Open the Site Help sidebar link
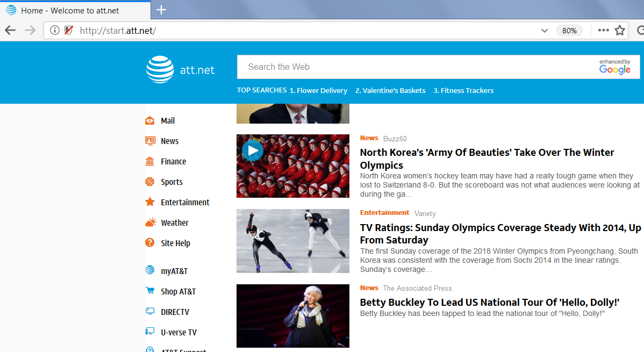Viewport: 644px width, 352px height. [175, 243]
